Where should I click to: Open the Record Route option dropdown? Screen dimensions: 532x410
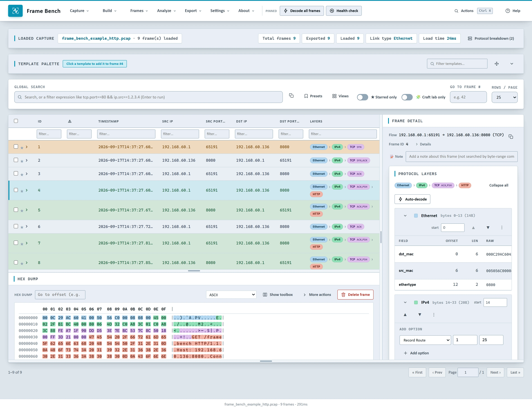tap(425, 340)
